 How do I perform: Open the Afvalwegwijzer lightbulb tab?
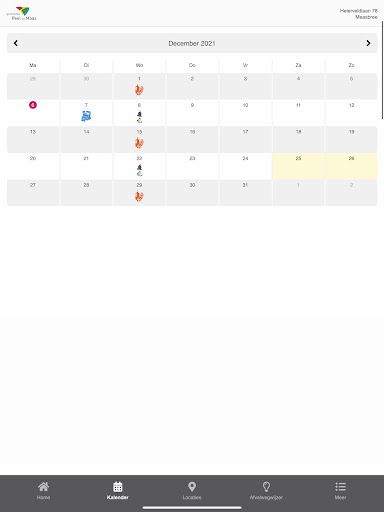point(266,491)
